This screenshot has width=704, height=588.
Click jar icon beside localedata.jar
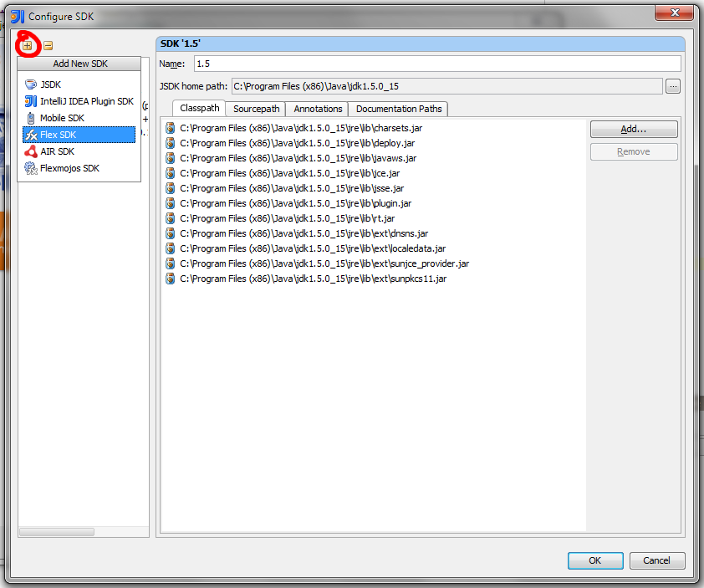[171, 248]
